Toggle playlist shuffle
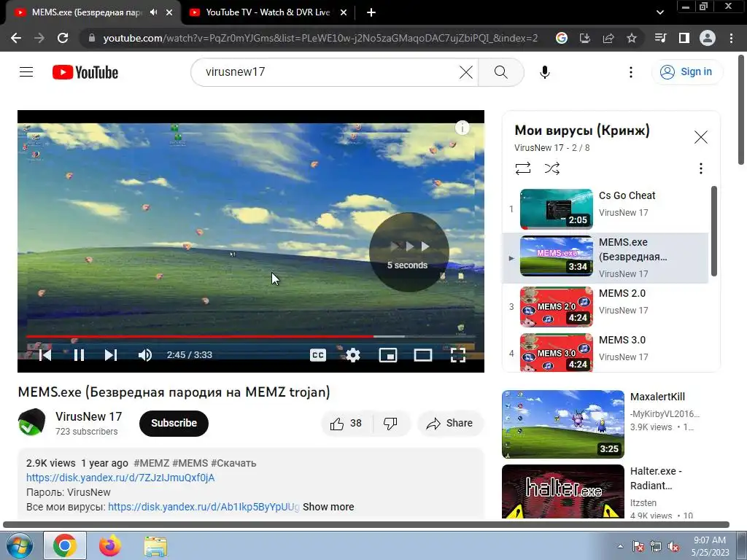 [x=551, y=168]
